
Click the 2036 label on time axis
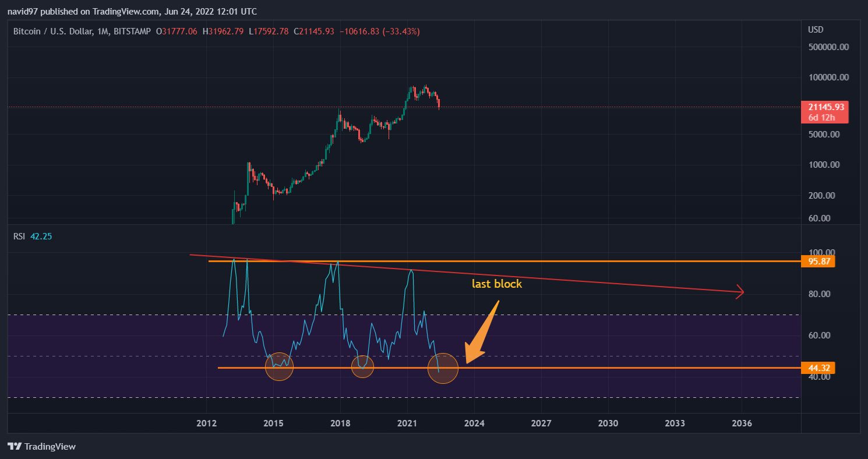742,423
